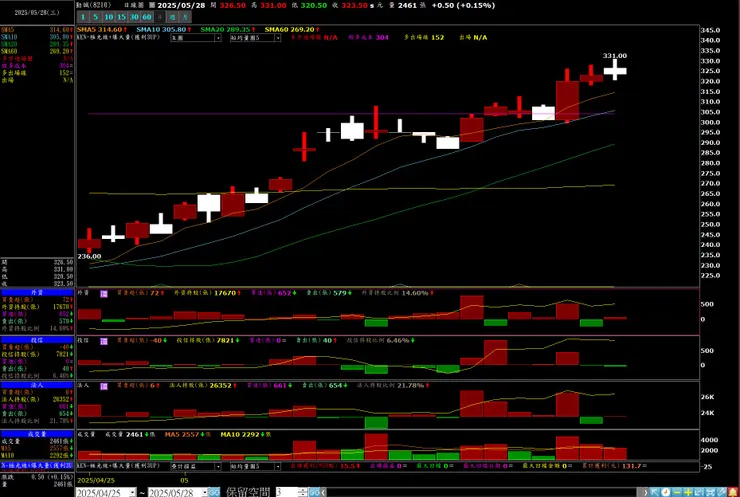Switch to the 5-minute timeframe
Image resolution: width=740 pixels, height=497 pixels.
[x=95, y=17]
